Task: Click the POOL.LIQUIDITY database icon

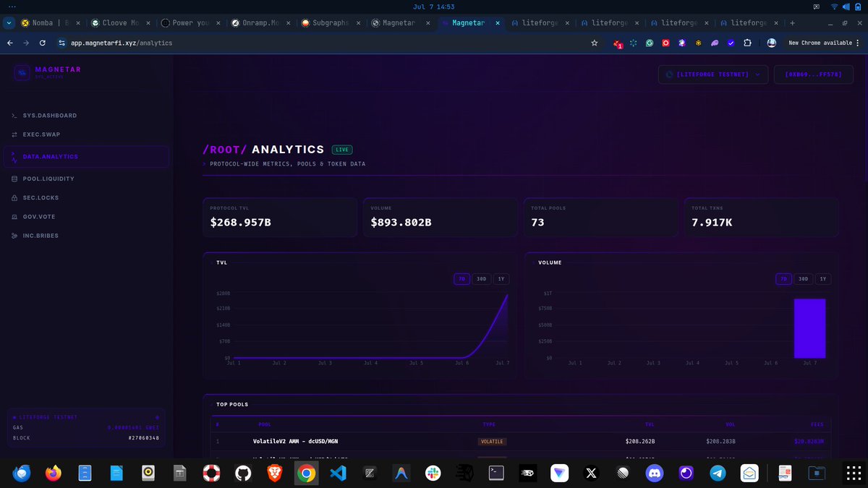Action: (15, 179)
